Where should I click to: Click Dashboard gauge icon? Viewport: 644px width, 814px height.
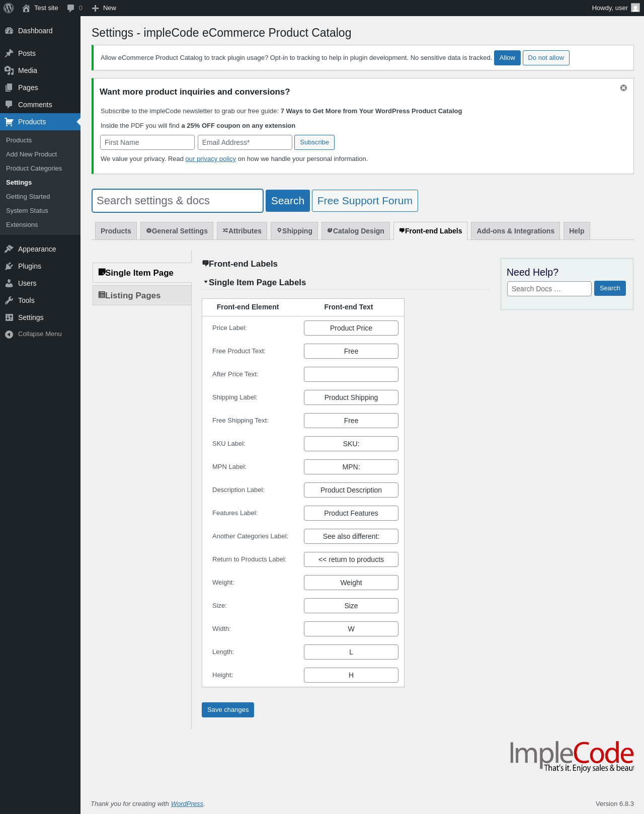point(9,31)
